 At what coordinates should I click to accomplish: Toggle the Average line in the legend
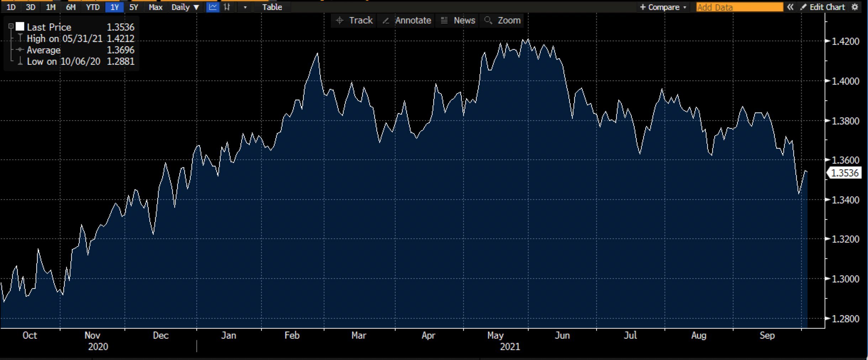point(20,50)
